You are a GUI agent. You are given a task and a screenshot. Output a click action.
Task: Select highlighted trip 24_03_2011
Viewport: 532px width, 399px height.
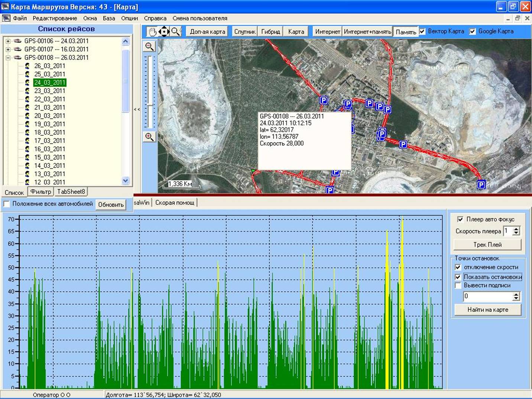pos(49,82)
